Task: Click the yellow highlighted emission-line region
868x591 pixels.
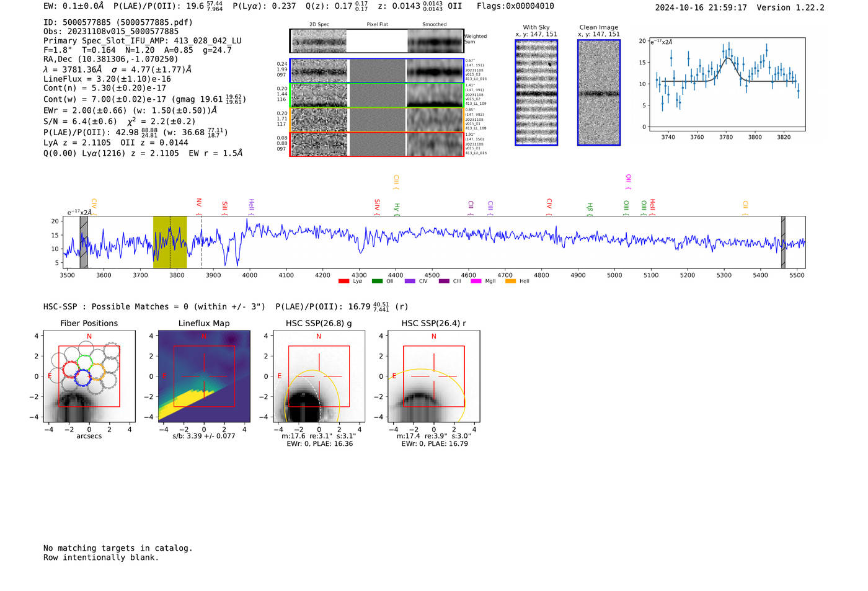Action: [170, 242]
